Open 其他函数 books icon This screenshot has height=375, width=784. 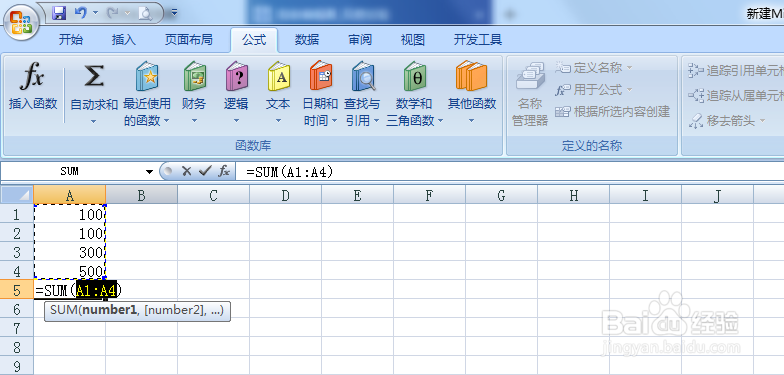472,76
